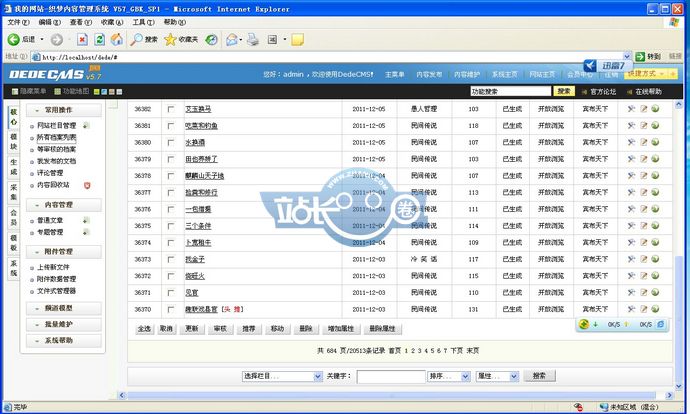Select the gray skin color square
This screenshot has width=690, height=414.
click(x=119, y=92)
